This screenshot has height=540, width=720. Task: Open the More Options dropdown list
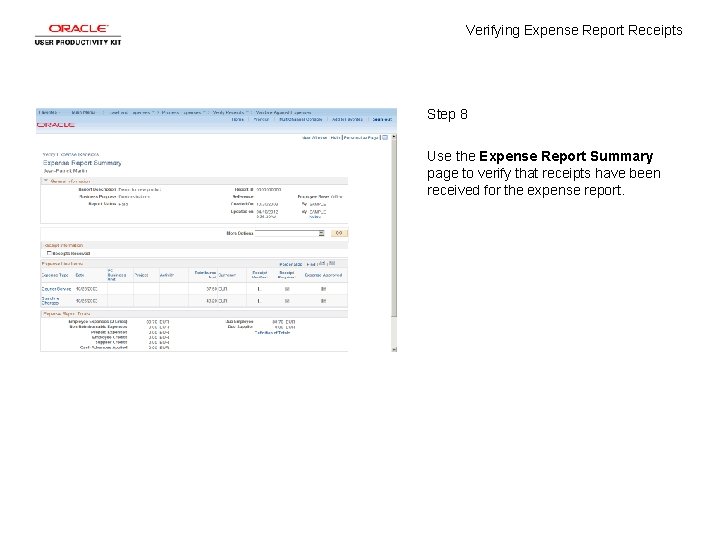point(290,233)
